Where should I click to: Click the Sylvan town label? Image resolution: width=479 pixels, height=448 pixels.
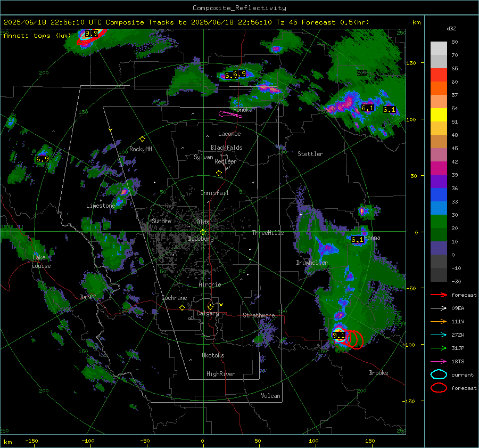(x=203, y=157)
